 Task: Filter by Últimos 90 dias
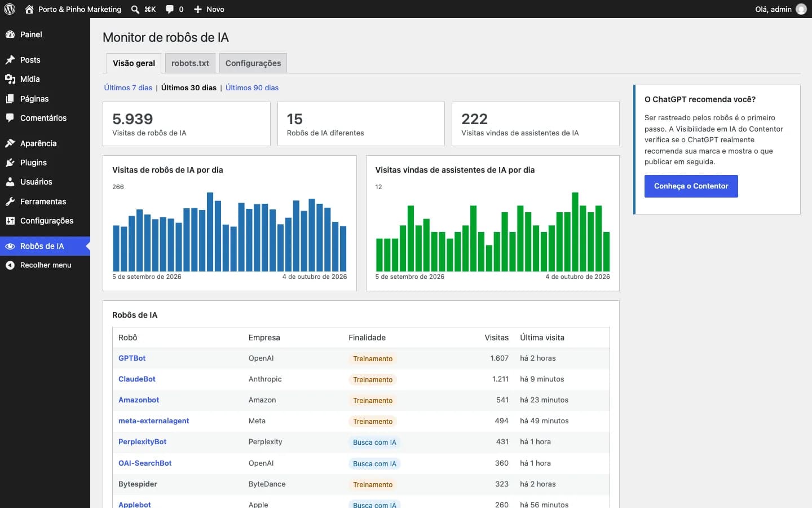click(x=252, y=87)
